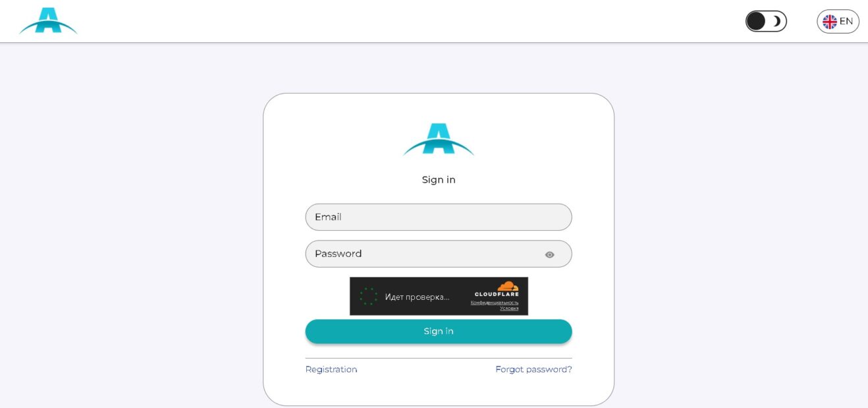The height and width of the screenshot is (408, 868).
Task: Click the CLOUDFLARE wordmark text
Action: (x=497, y=295)
